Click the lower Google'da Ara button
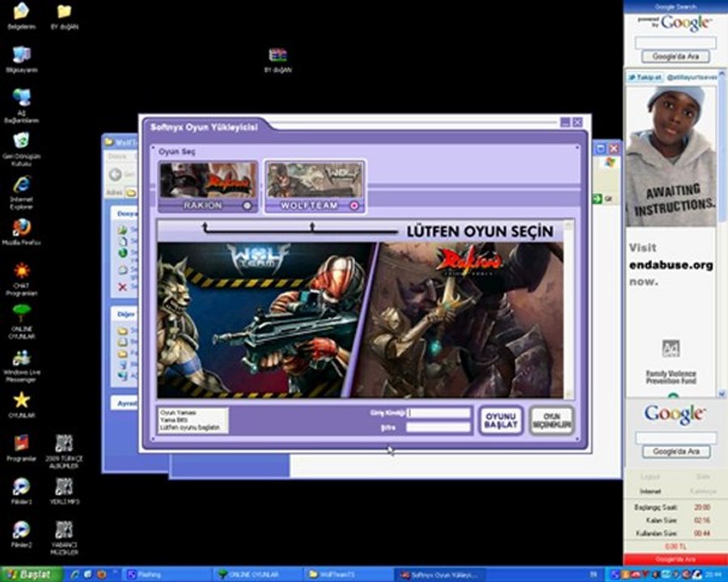This screenshot has width=728, height=582. tap(676, 452)
